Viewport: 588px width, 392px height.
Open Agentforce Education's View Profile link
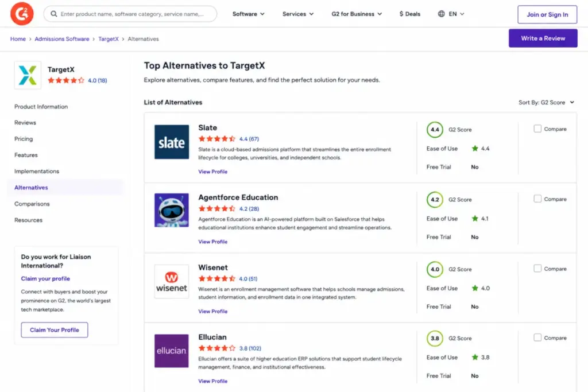(212, 242)
